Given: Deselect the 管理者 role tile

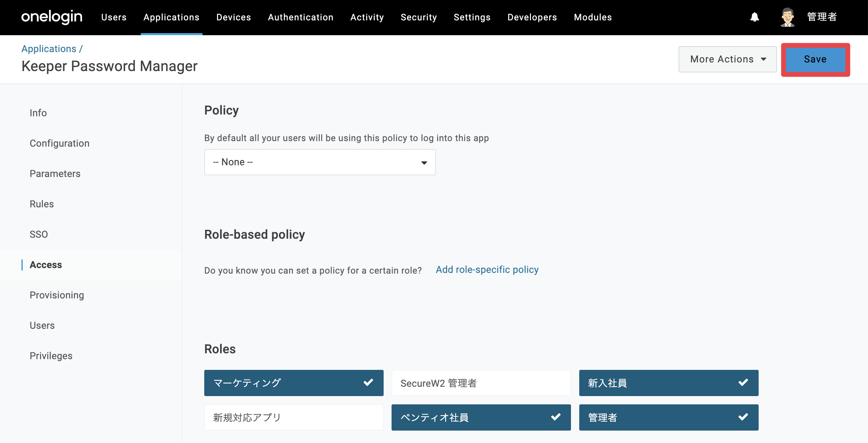Looking at the screenshot, I should [x=669, y=417].
